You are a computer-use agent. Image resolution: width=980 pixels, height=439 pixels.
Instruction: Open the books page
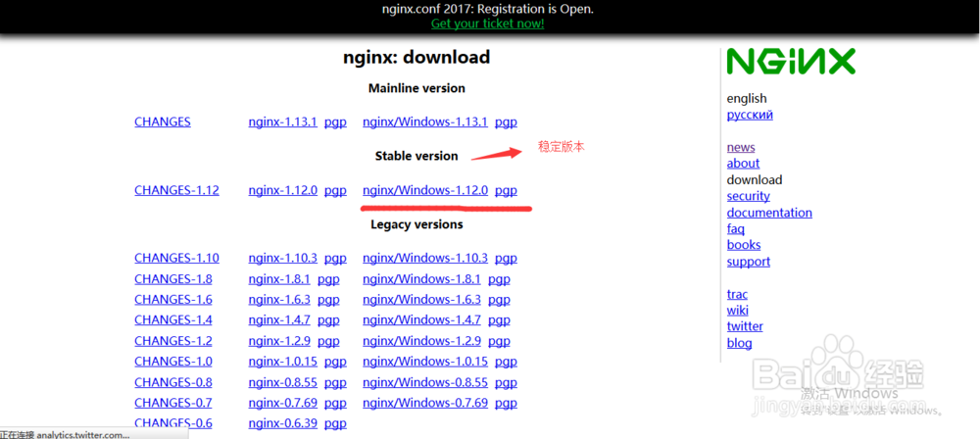[x=744, y=245]
